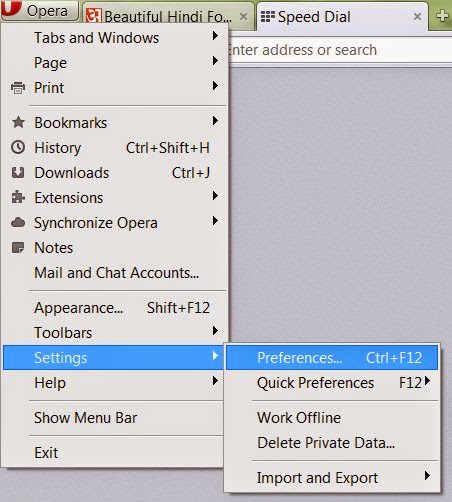
Task: Click the arrow next to Import and Export
Action: [x=427, y=476]
